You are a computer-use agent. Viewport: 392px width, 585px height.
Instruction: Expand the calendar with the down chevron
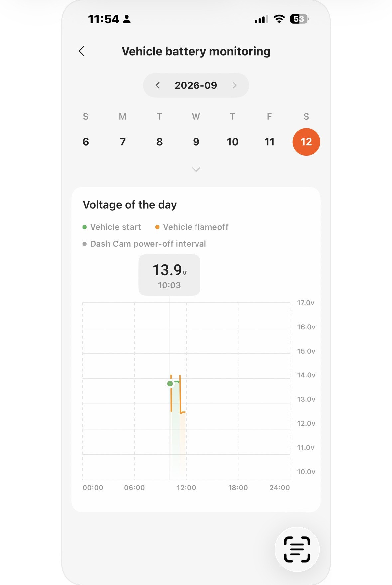[x=196, y=170]
